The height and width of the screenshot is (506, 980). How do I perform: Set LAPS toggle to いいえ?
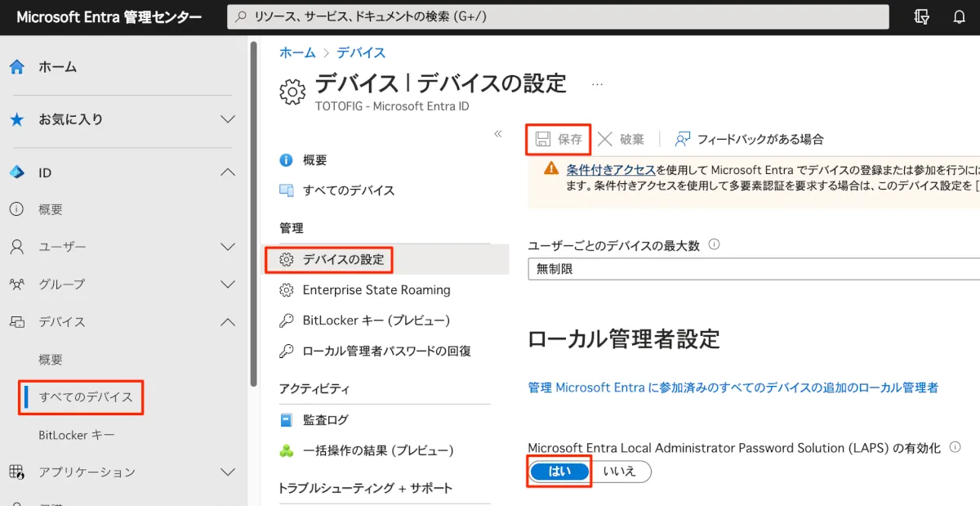620,472
